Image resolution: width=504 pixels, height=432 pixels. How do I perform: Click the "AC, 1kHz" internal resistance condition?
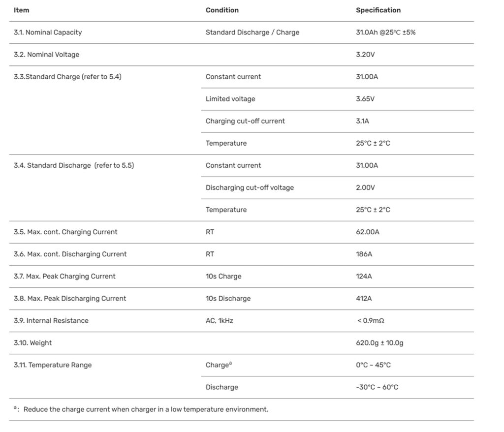coord(219,320)
